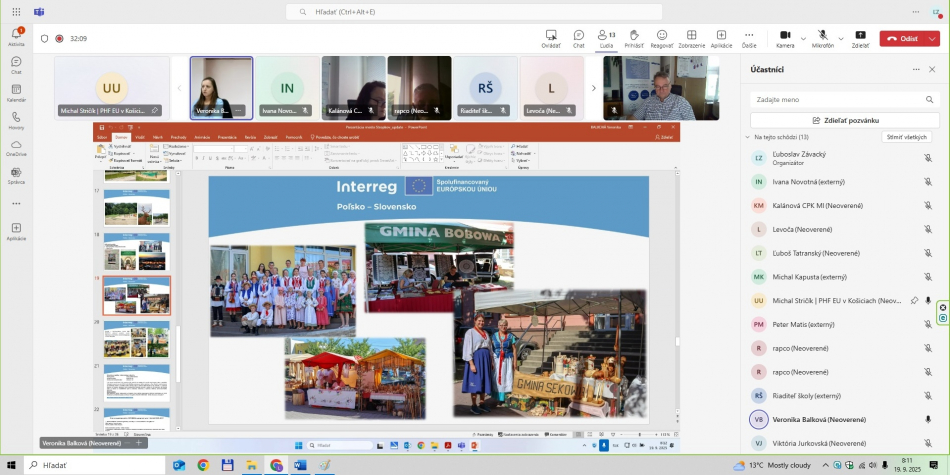The image size is (950, 475).
Task: Open the Zobrazenie view layout icon
Action: [x=691, y=35]
